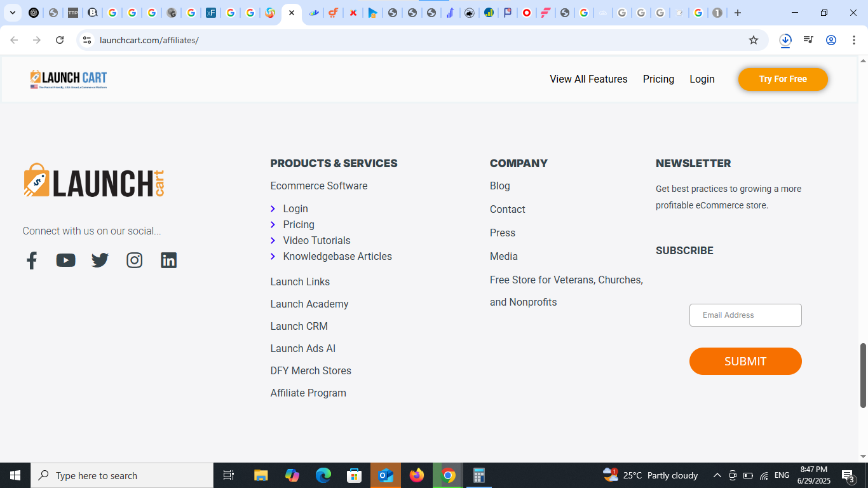This screenshot has width=868, height=488.
Task: Click the Launch Cart header logo
Action: [69, 79]
